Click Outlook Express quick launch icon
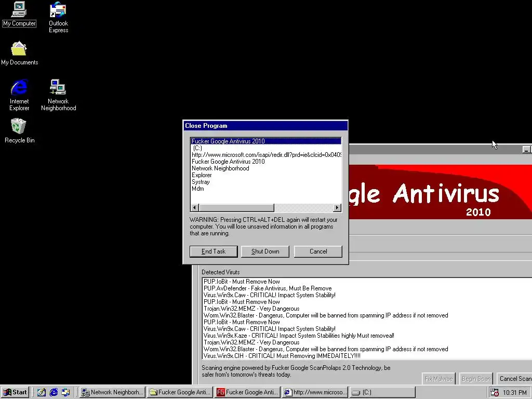Screen dimensions: 532x399 pos(65,392)
